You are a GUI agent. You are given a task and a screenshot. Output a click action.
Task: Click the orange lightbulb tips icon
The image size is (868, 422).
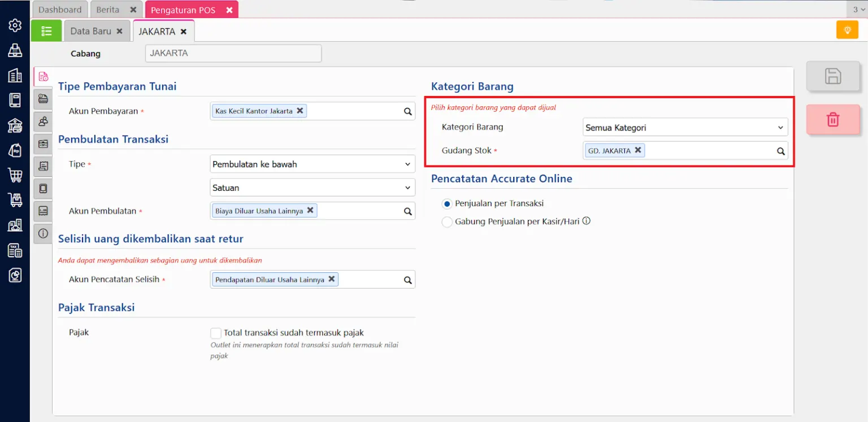(x=847, y=30)
